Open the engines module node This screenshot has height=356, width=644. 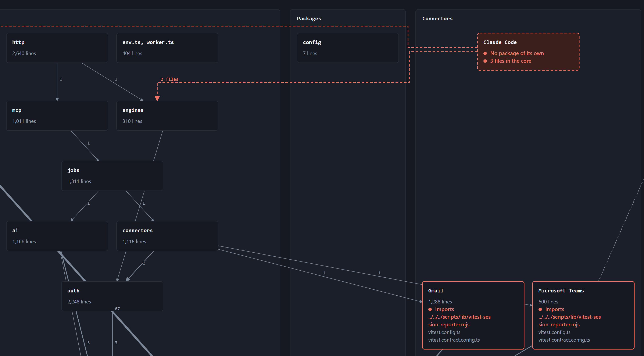167,115
